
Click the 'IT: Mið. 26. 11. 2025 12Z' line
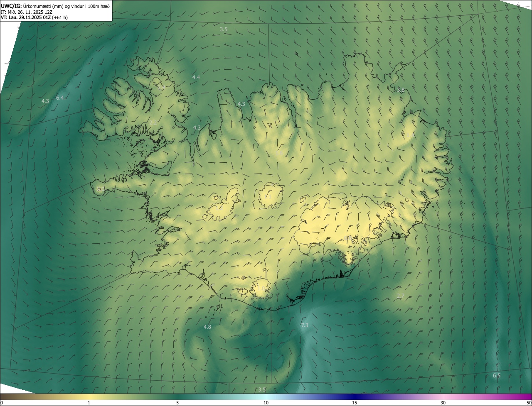[26, 12]
